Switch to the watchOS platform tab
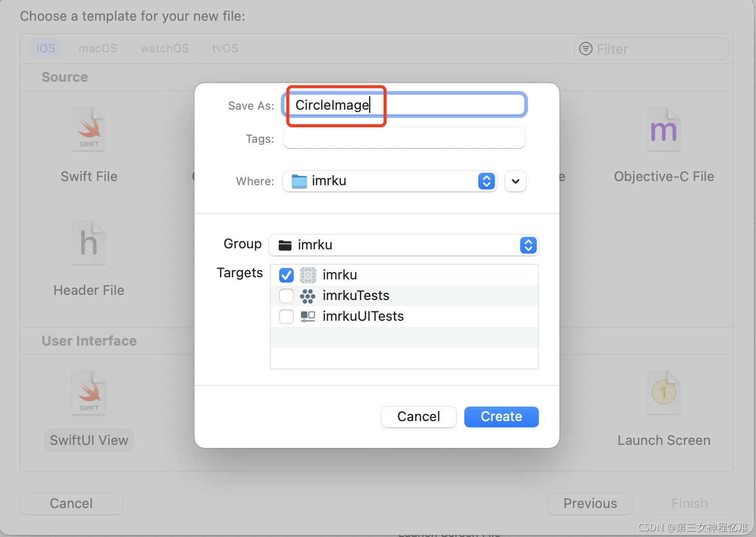The image size is (756, 537). click(164, 49)
